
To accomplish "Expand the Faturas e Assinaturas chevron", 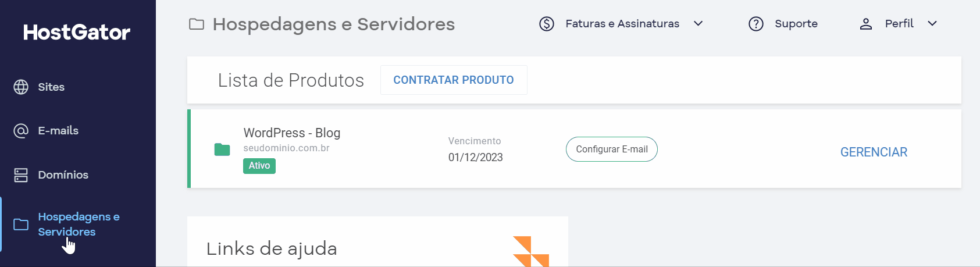I will (699, 24).
